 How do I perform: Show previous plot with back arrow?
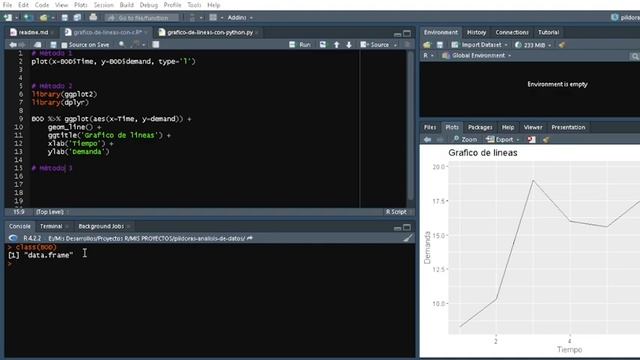tap(427, 140)
